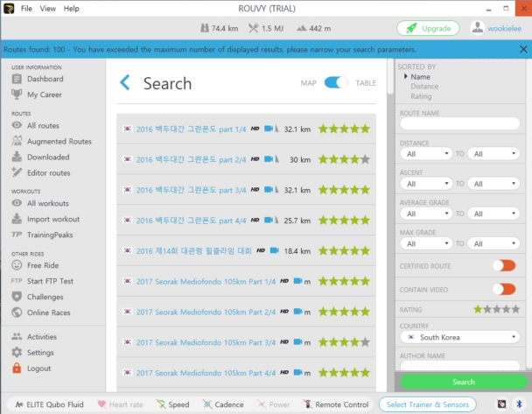Toggle the MAP/TABLE view switch

click(335, 82)
